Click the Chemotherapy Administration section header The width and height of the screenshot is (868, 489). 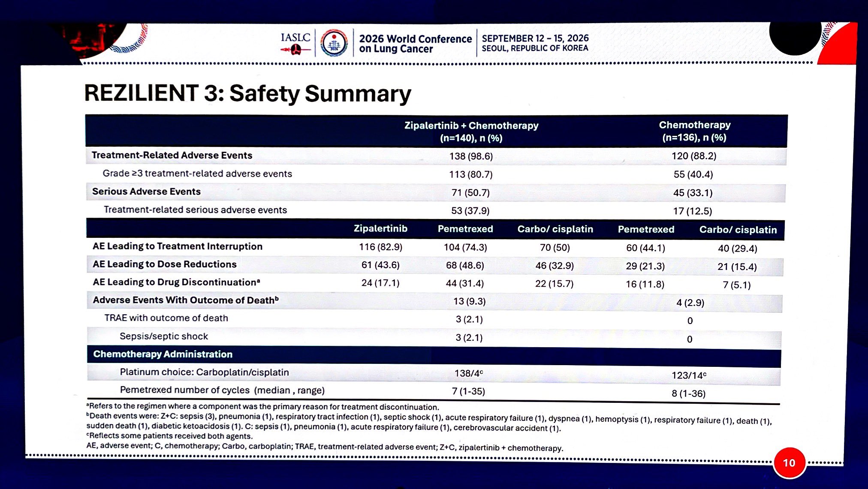click(x=163, y=354)
